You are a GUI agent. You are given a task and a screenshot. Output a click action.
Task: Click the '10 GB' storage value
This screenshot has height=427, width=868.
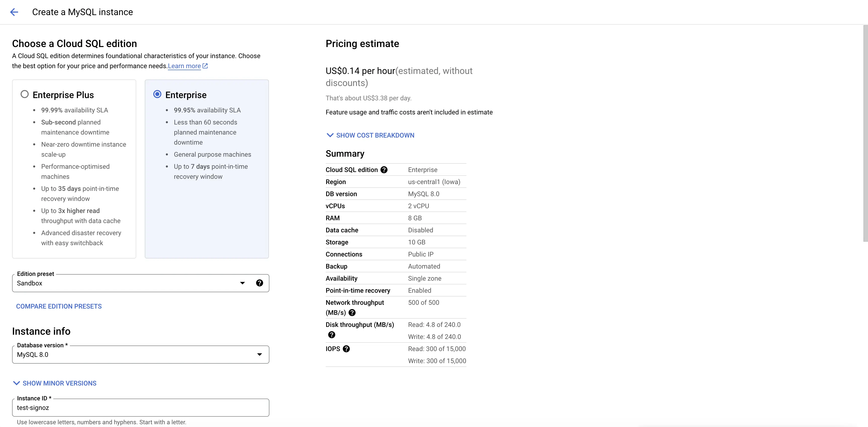[416, 242]
